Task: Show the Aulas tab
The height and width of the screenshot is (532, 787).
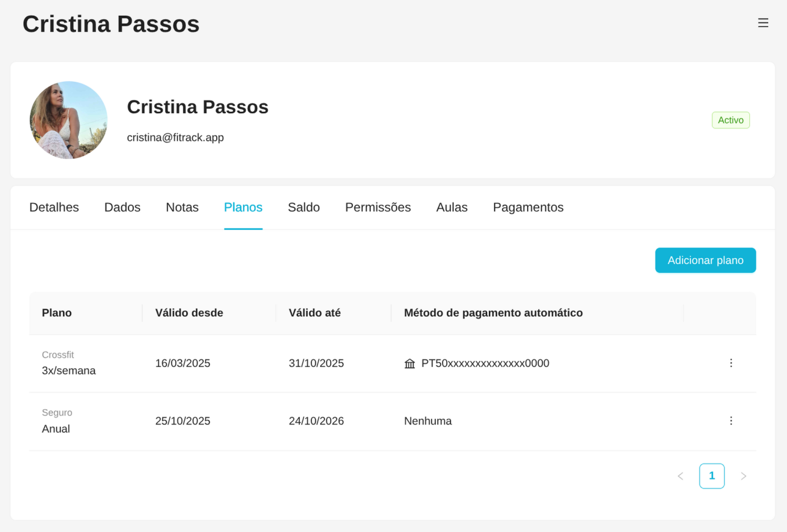Action: (452, 207)
